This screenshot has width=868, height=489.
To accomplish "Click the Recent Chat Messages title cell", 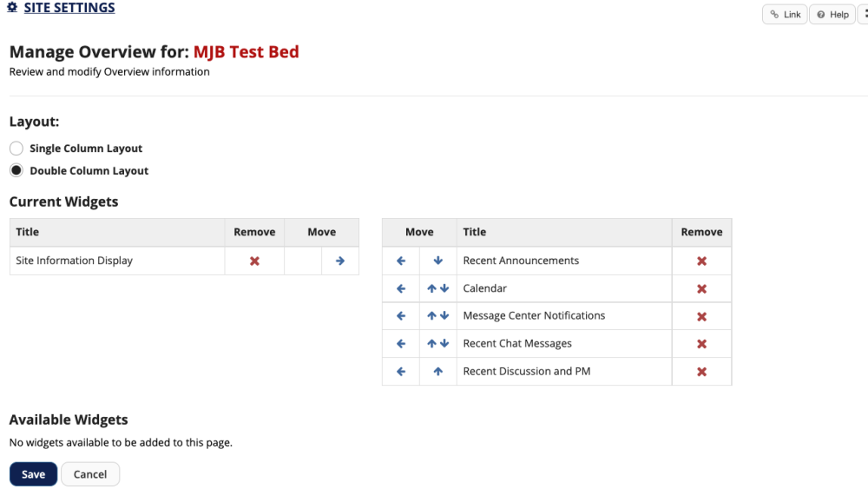I will coord(564,343).
